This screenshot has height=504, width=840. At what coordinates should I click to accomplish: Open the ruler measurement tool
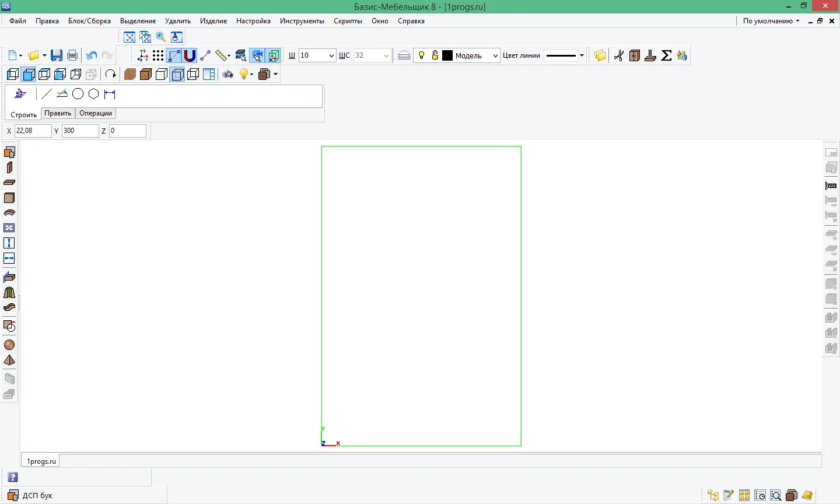[221, 55]
